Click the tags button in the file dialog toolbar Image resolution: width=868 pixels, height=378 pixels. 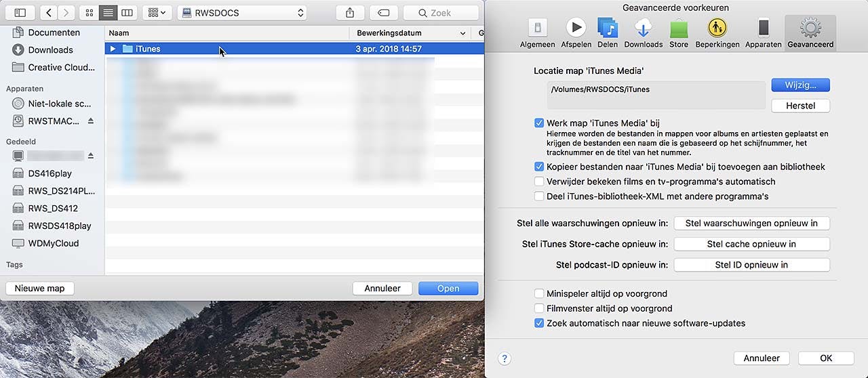[x=383, y=12]
